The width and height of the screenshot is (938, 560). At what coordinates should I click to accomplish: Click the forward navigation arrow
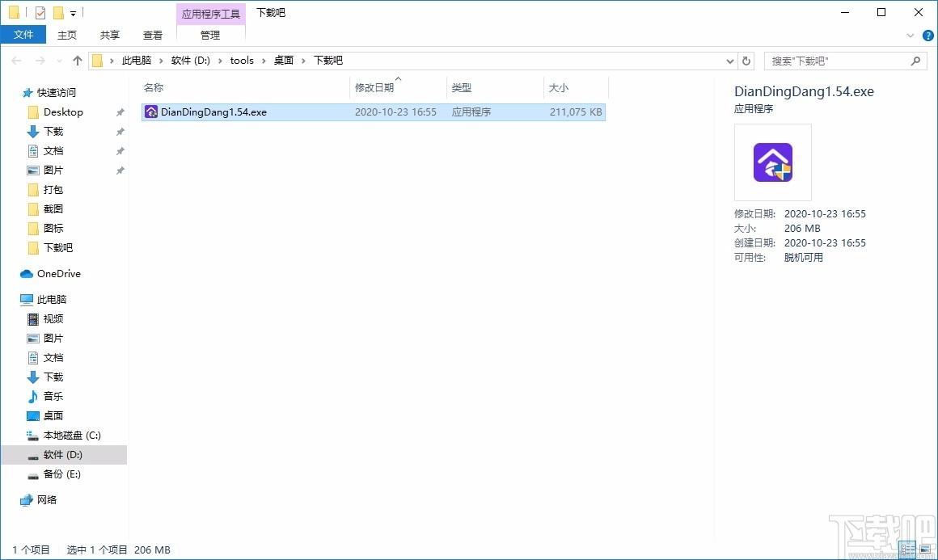click(40, 61)
